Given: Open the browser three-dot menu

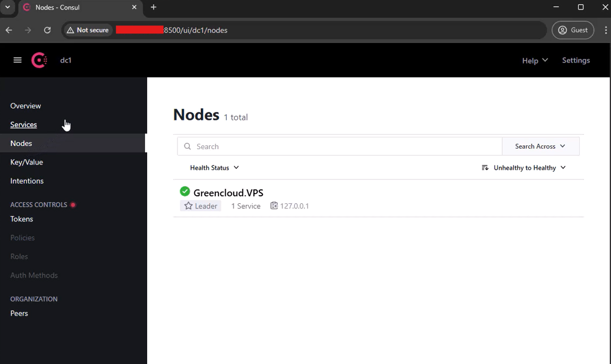Looking at the screenshot, I should (x=606, y=30).
